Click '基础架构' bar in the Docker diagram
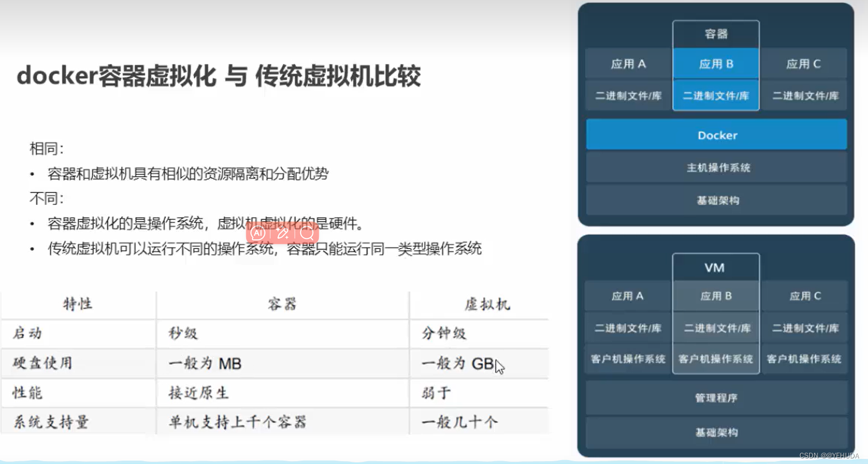Viewport: 868px width, 464px height. tap(717, 200)
